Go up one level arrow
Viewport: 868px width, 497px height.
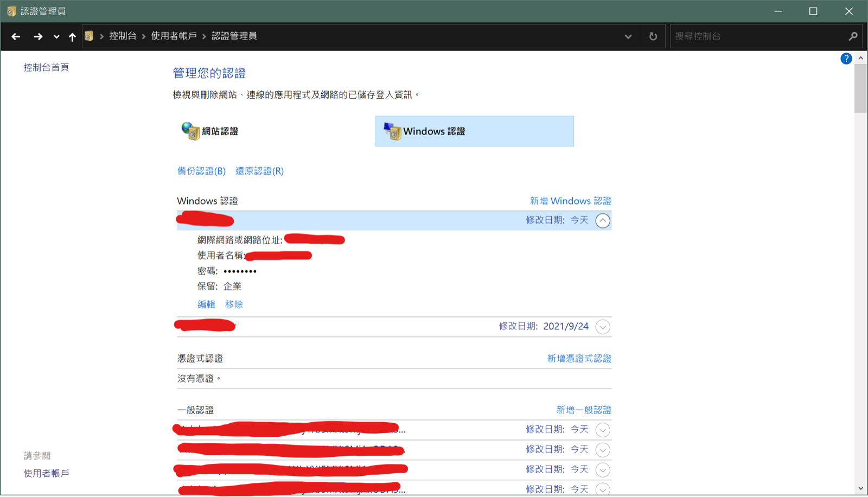coord(72,36)
